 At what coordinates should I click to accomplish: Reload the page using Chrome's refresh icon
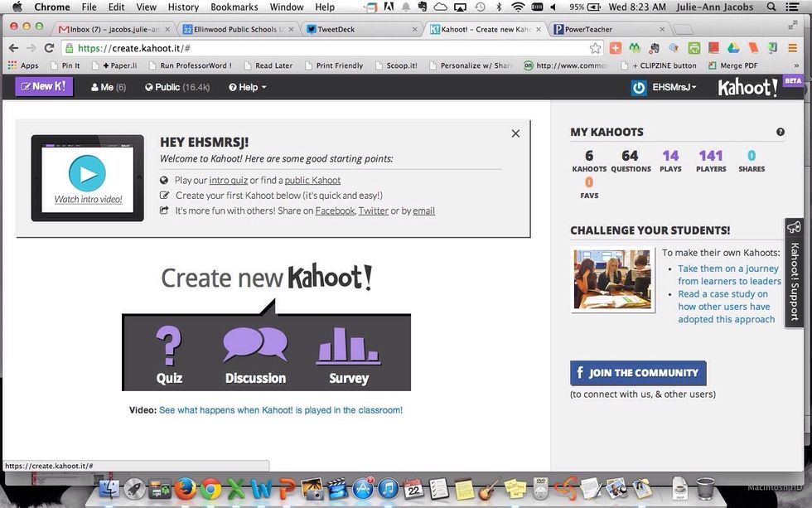pyautogui.click(x=47, y=47)
